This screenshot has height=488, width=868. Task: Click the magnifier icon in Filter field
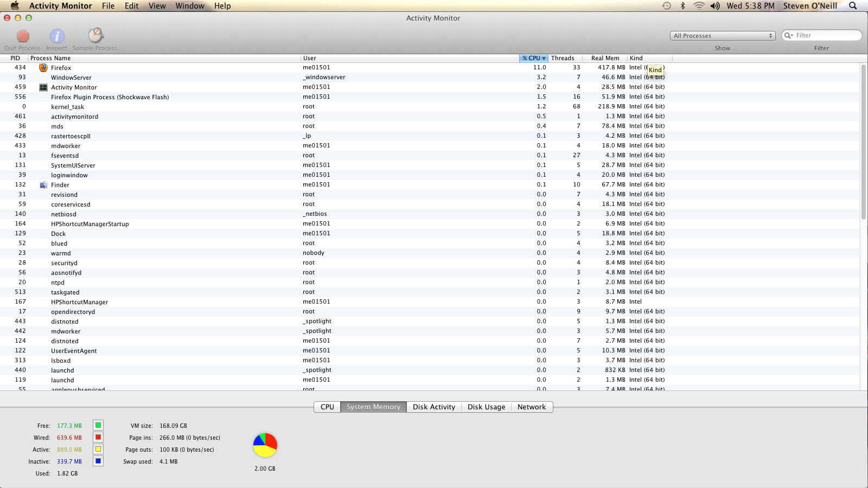(788, 35)
